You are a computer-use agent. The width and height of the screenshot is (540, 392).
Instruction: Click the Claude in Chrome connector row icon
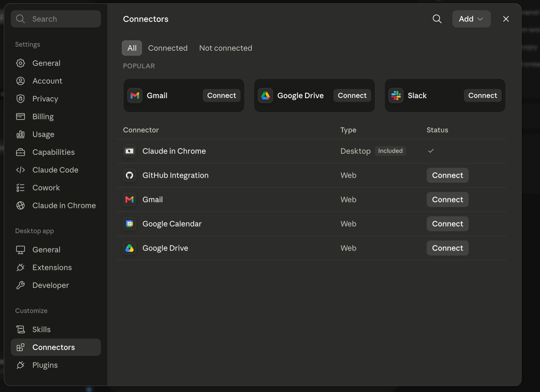(x=129, y=151)
